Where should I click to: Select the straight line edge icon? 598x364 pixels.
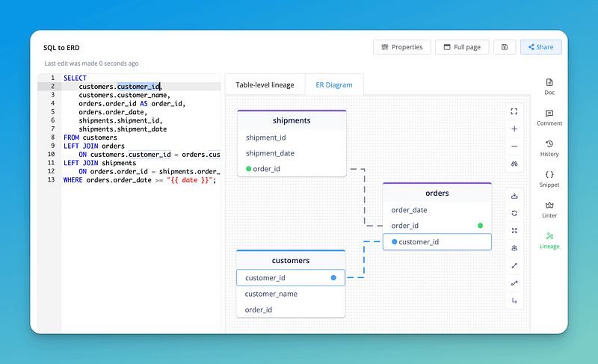(x=514, y=265)
